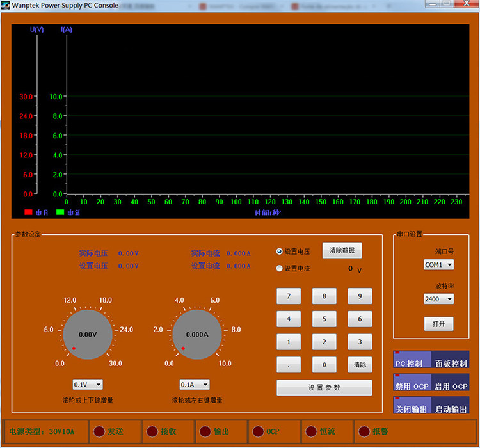Click keypad digit 4
Screen dimensions: 480x448
289,319
